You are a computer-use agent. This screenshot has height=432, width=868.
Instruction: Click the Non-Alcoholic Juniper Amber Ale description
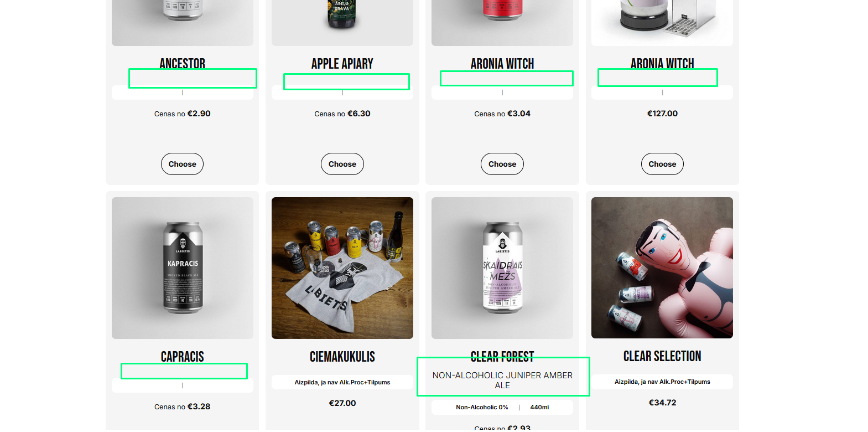coord(502,380)
